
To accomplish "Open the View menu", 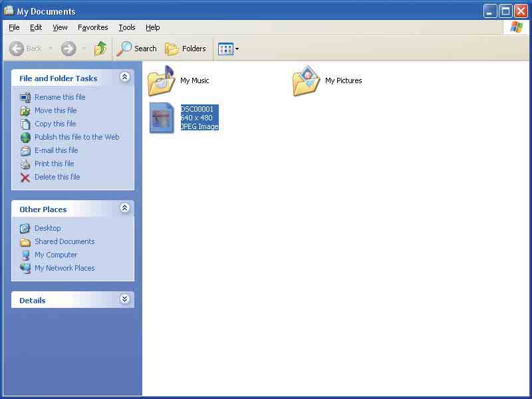I will 60,27.
